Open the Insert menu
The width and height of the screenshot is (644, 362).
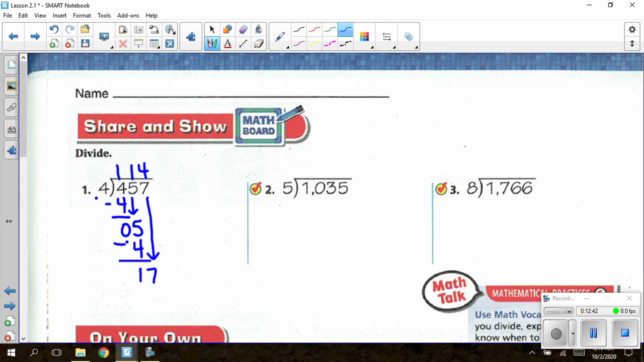click(59, 16)
